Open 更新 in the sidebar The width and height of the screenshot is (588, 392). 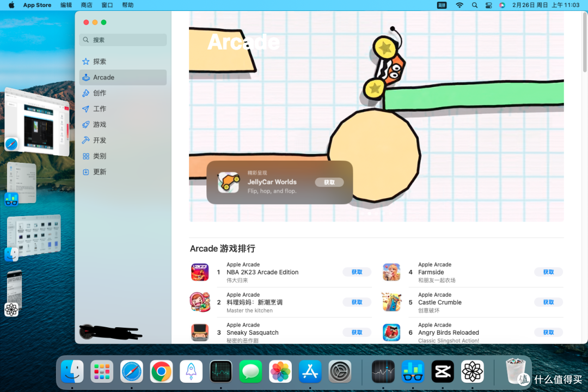click(123, 172)
